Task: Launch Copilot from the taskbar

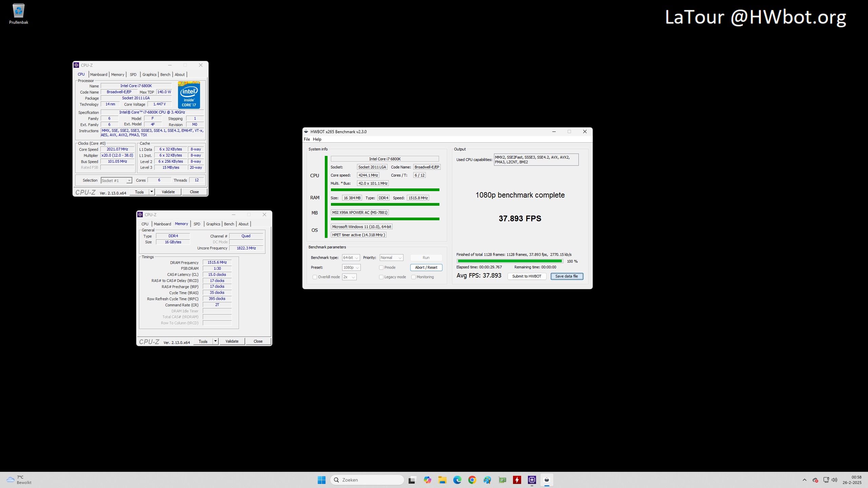Action: (x=427, y=480)
